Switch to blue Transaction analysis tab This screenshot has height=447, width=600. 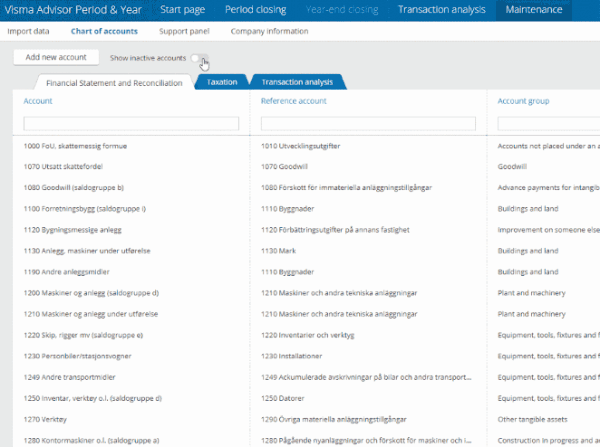[x=298, y=82]
